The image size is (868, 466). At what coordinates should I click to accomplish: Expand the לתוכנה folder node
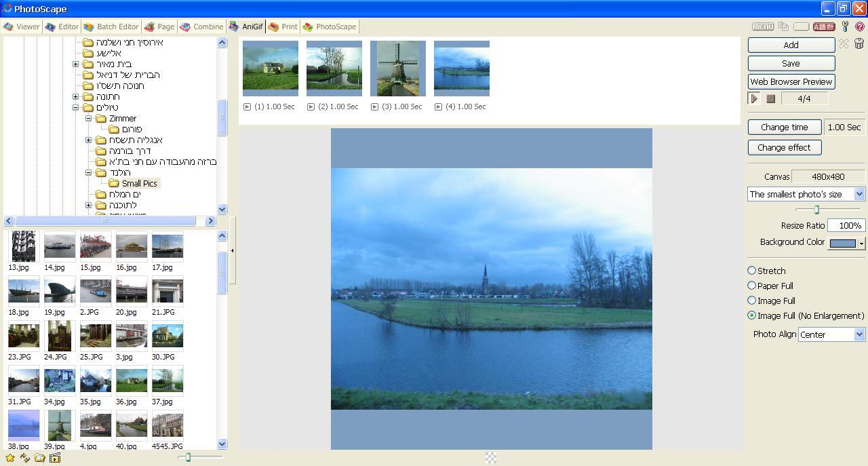(89, 205)
